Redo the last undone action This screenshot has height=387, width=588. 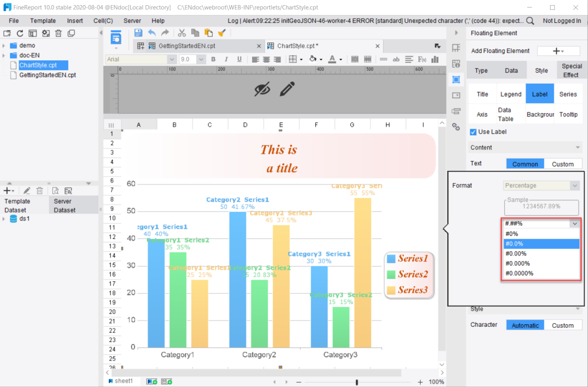point(165,33)
